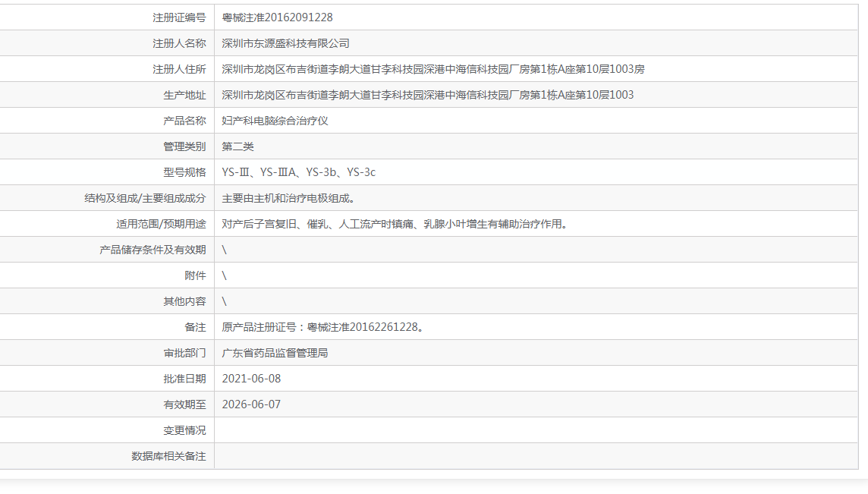Click the 第二类 category value
This screenshot has height=494, width=868.
point(237,146)
